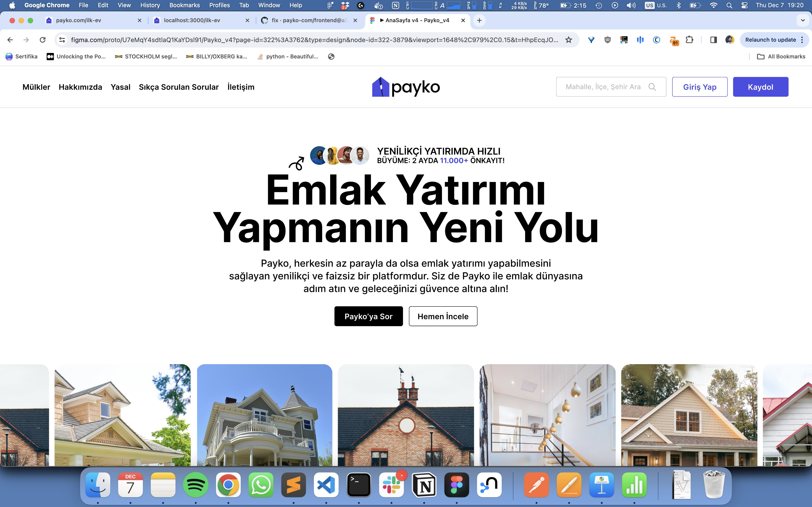Open Sıkça Sorulan Sorular nav link
Image resolution: width=812 pixels, height=507 pixels.
pyautogui.click(x=179, y=87)
